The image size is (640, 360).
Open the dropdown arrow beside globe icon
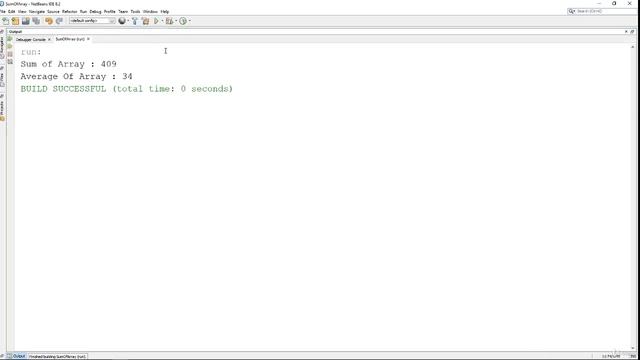(x=128, y=21)
